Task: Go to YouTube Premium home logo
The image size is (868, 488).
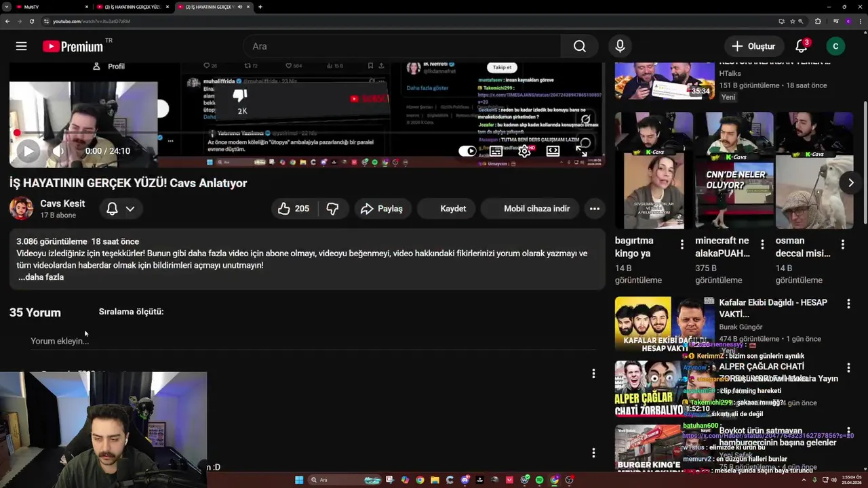Action: (x=73, y=46)
